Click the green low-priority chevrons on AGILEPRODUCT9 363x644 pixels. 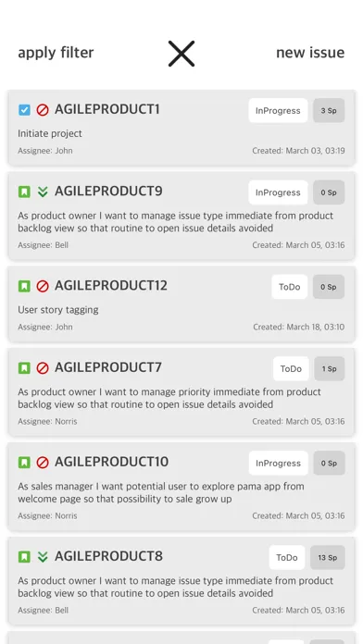[x=43, y=192]
